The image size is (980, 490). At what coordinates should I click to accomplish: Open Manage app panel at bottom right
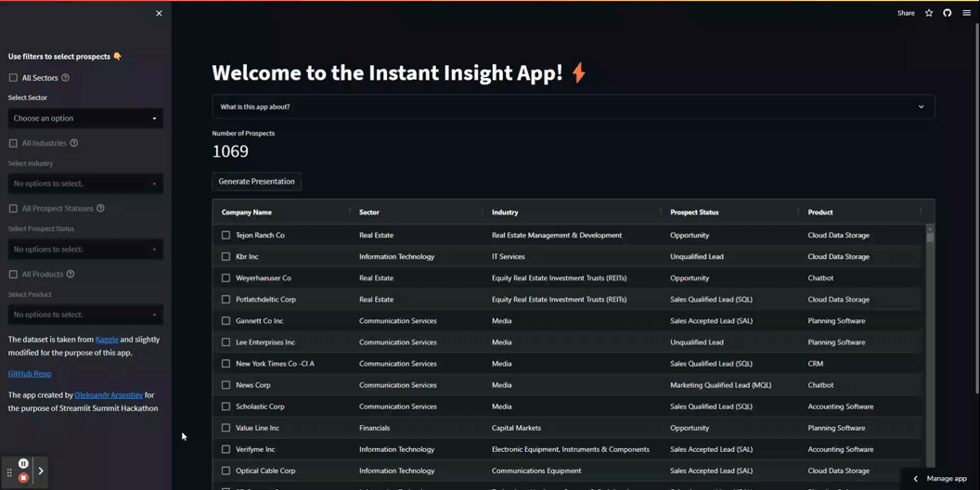click(940, 479)
